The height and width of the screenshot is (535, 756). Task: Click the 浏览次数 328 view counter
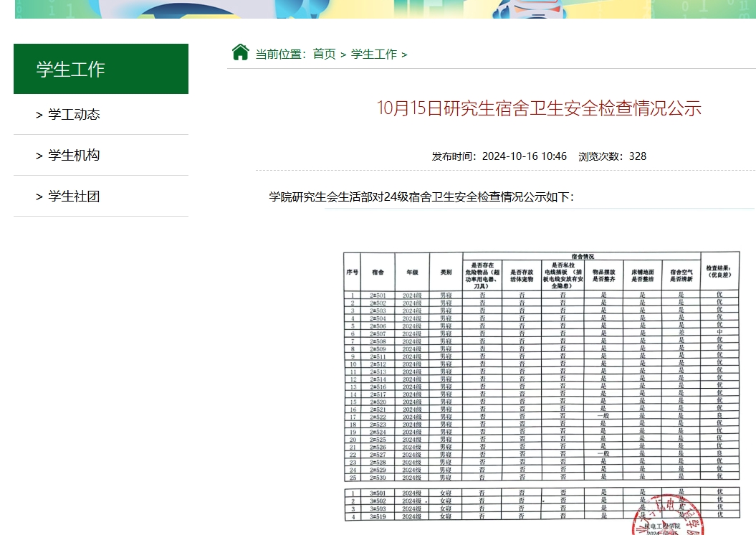coord(612,156)
